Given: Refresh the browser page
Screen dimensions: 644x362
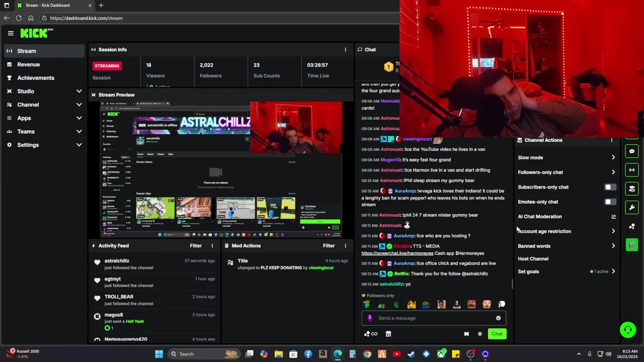Looking at the screenshot, I should click(19, 18).
